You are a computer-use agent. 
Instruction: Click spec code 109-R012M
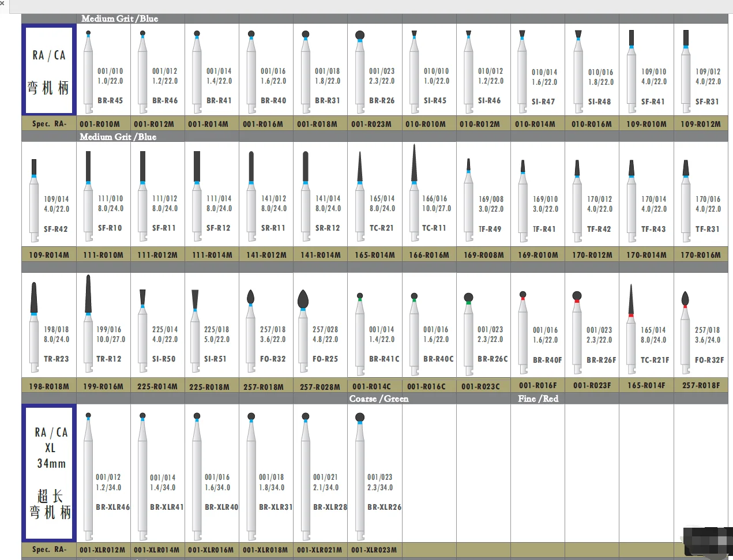701,124
